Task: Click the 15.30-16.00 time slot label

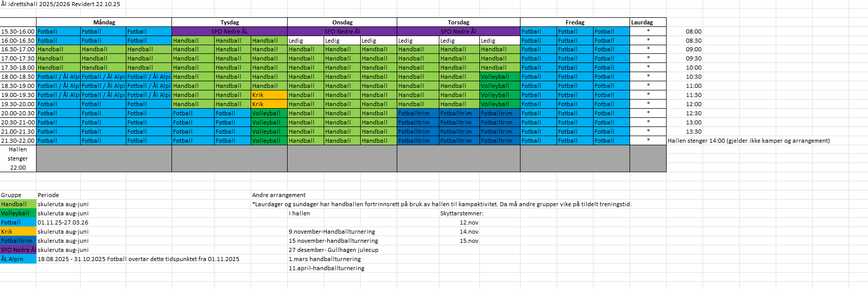Action: 18,31
